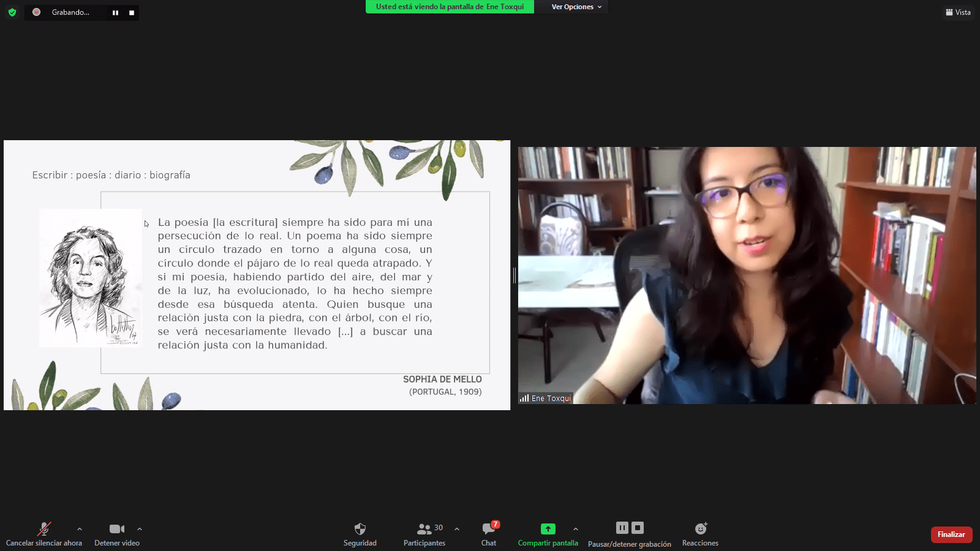Screen dimensions: 980x551
Task: Pause the recording in bottom toolbar
Action: click(x=622, y=528)
